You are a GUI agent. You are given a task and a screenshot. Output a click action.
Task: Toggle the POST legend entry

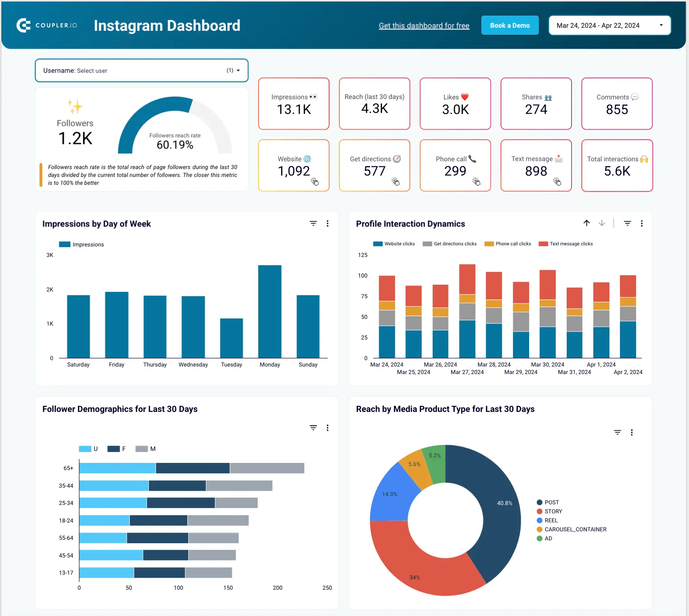pos(548,502)
